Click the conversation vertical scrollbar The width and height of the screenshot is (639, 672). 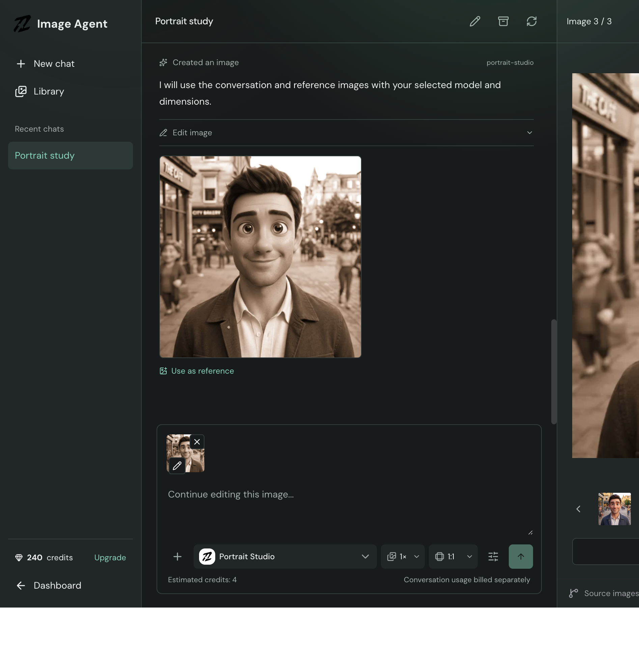[x=554, y=372]
